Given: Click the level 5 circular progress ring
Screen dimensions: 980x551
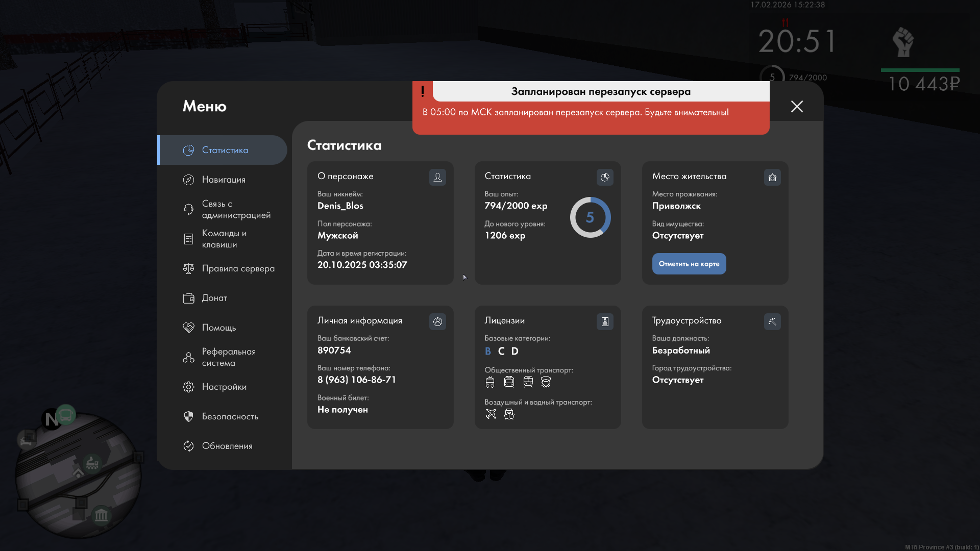Looking at the screenshot, I should coord(590,217).
